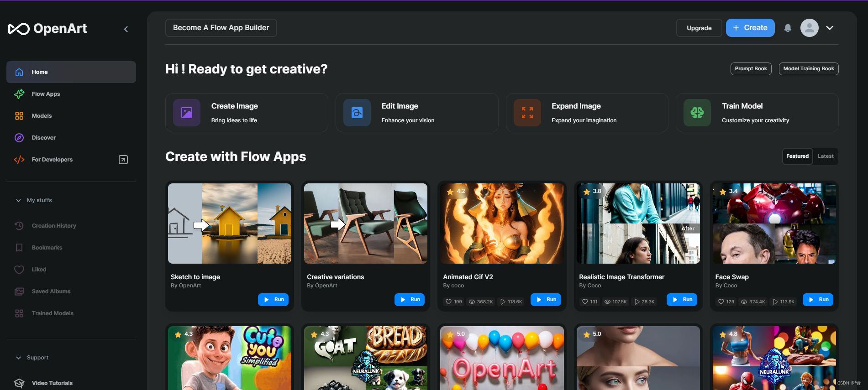Open the Models grid icon
This screenshot has width=868, height=390.
coord(19,116)
